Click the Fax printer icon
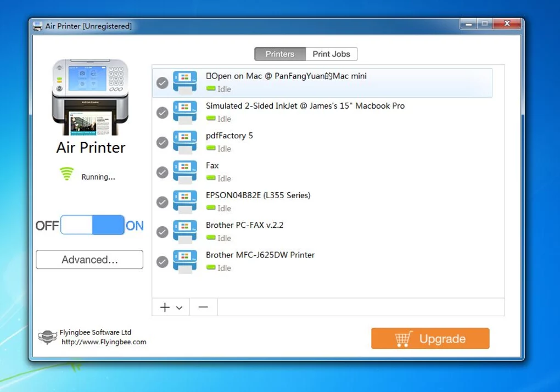560x392 pixels. 184,171
